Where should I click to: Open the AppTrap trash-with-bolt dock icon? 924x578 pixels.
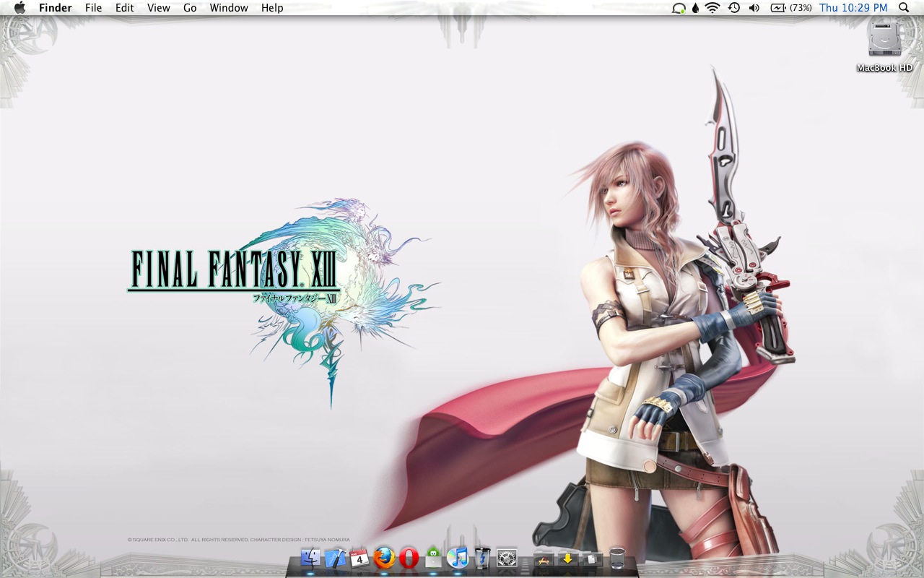(482, 557)
